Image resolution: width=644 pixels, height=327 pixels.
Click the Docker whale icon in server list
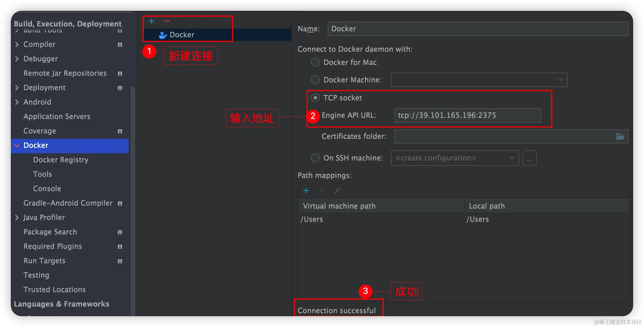[163, 35]
